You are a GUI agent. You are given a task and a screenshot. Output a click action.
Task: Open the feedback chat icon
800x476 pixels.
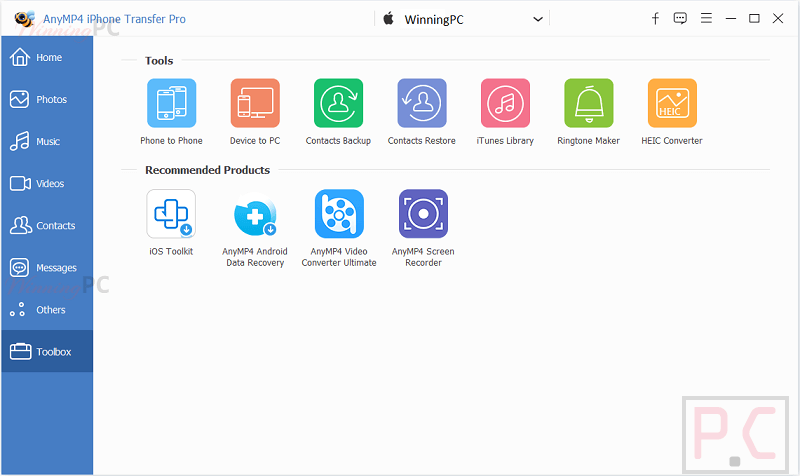click(x=680, y=19)
